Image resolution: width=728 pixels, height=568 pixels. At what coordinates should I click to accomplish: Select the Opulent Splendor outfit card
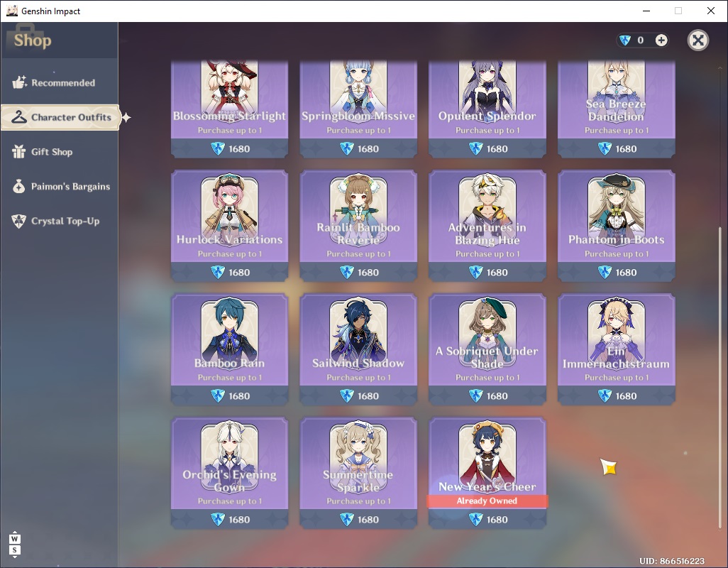[x=487, y=109]
